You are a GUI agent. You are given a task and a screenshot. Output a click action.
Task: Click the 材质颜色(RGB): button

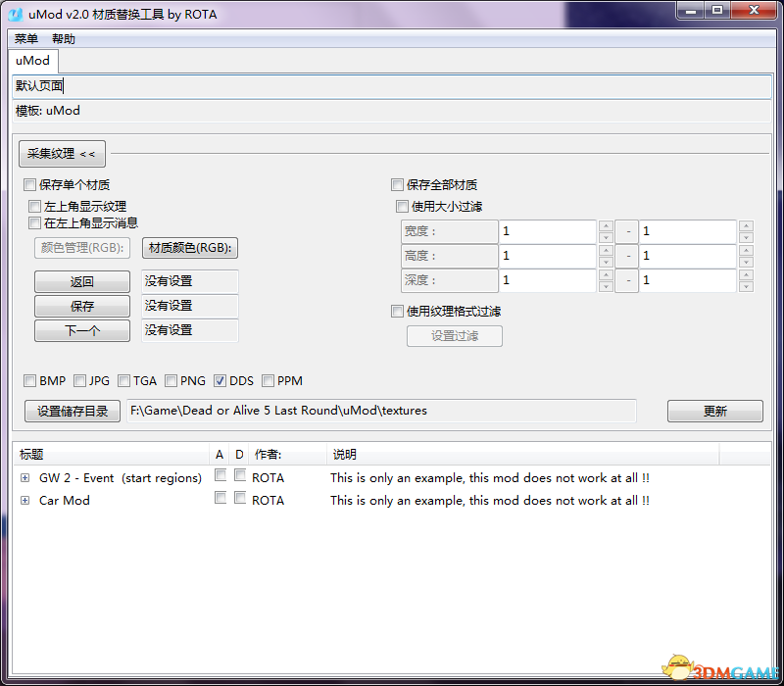tap(190, 248)
